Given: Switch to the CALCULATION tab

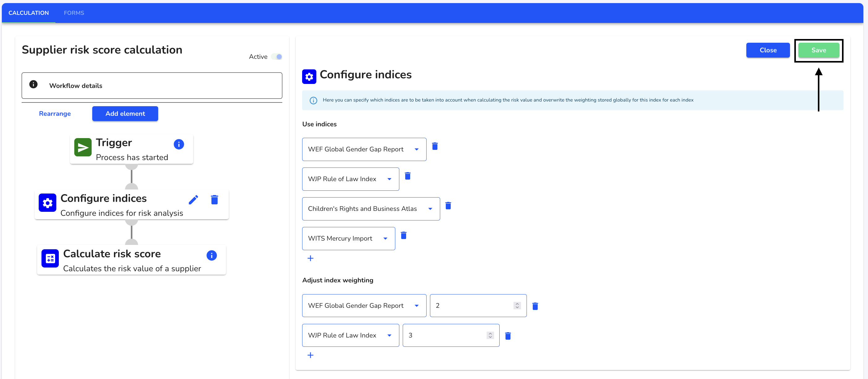Looking at the screenshot, I should (x=29, y=13).
